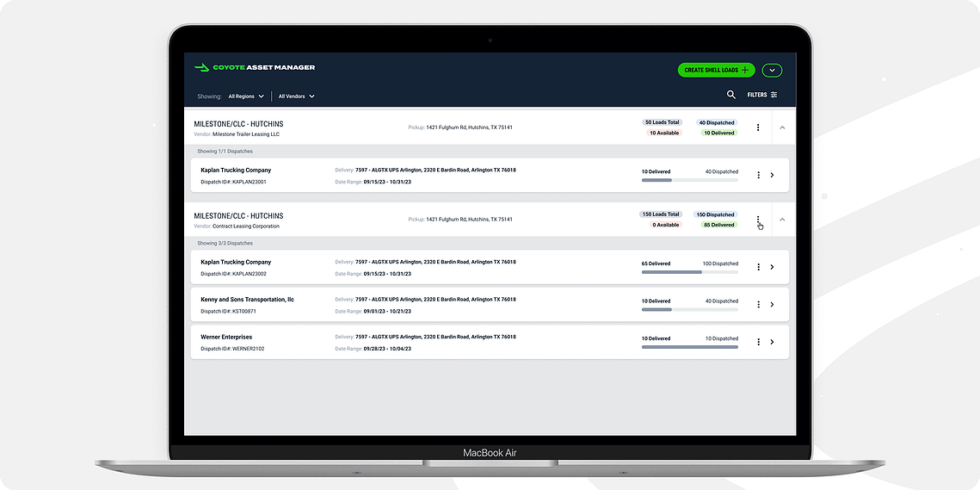Open kebab menu for Kenny and Sons dispatch
Screen dimensions: 980x490
coord(758,305)
